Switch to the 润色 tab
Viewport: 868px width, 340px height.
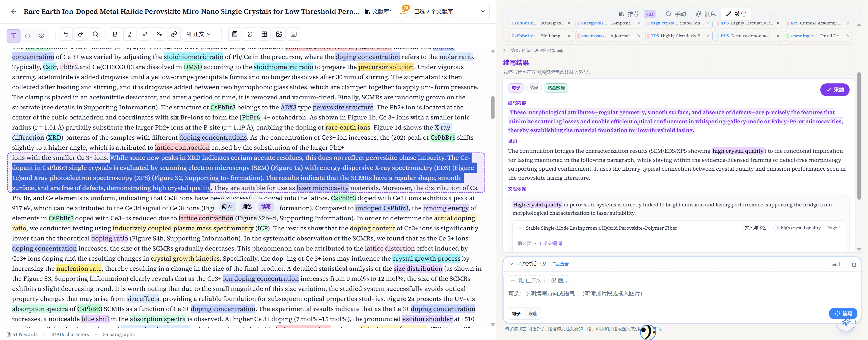(x=705, y=14)
